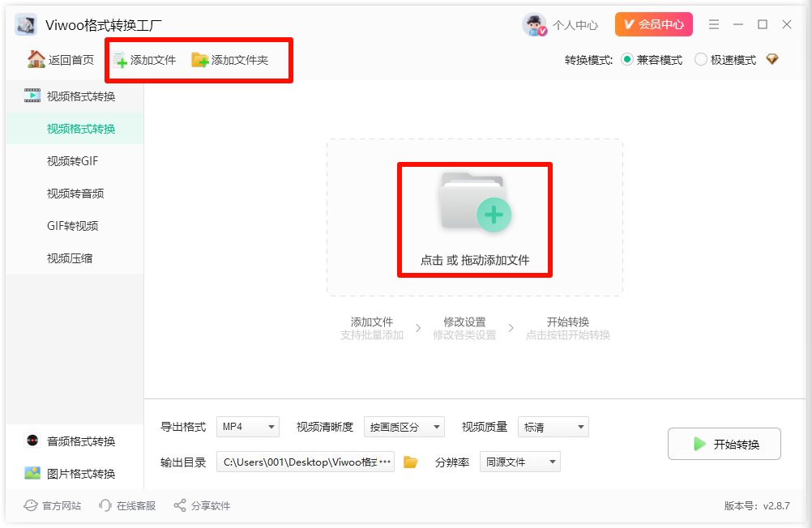
Task: Open the user avatar profile icon
Action: click(x=534, y=24)
